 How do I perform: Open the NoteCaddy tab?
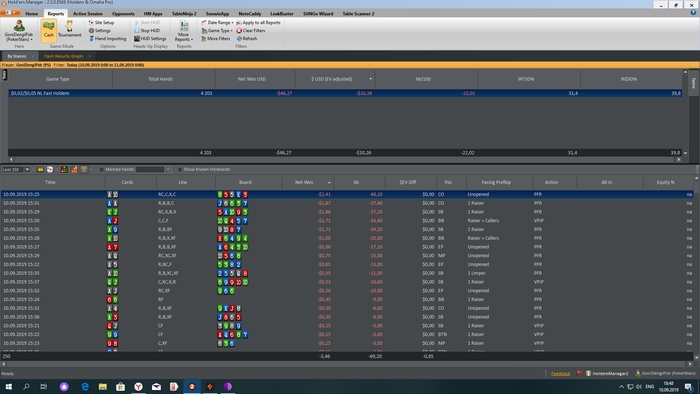tap(250, 13)
